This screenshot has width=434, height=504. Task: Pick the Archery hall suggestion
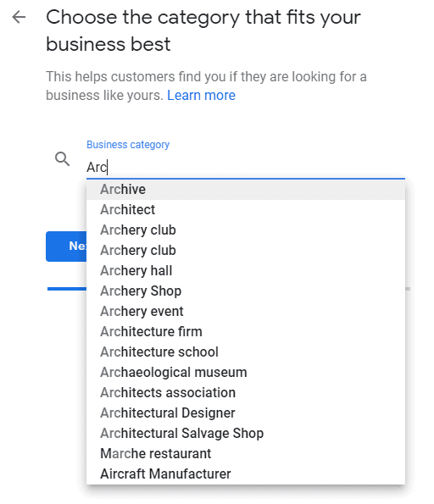click(x=246, y=271)
